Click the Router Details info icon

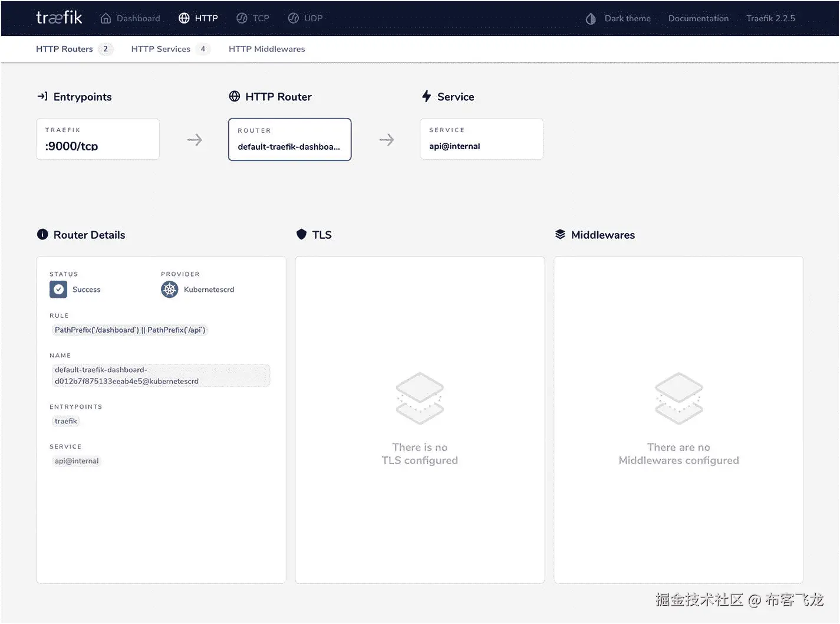42,234
